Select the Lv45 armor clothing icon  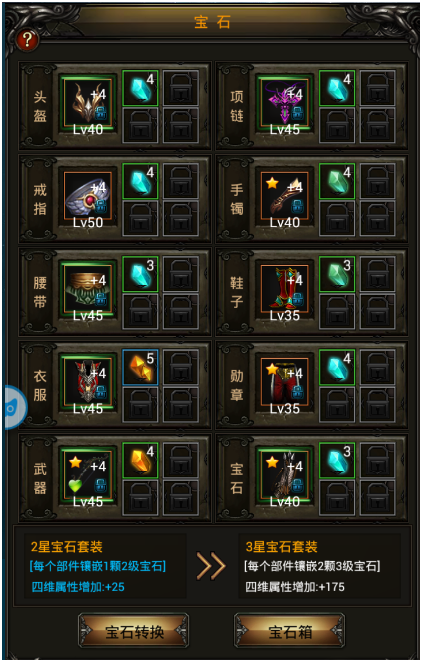(x=88, y=382)
